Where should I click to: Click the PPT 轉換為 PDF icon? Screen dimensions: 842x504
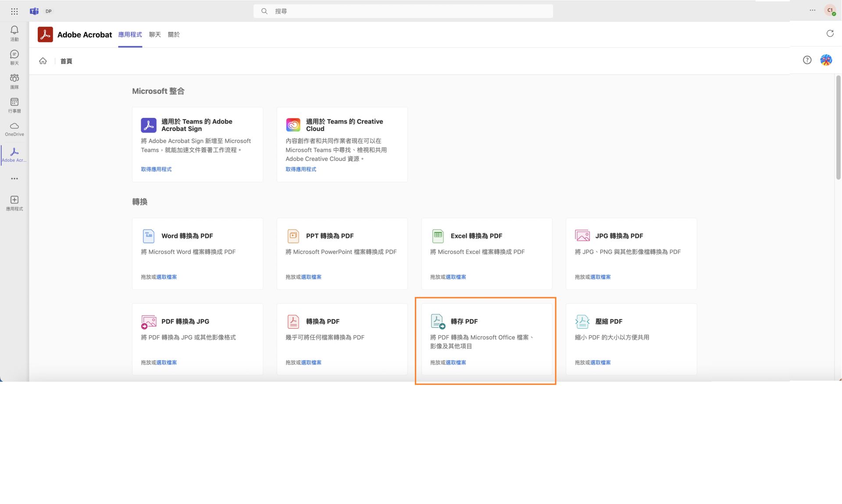pyautogui.click(x=293, y=236)
